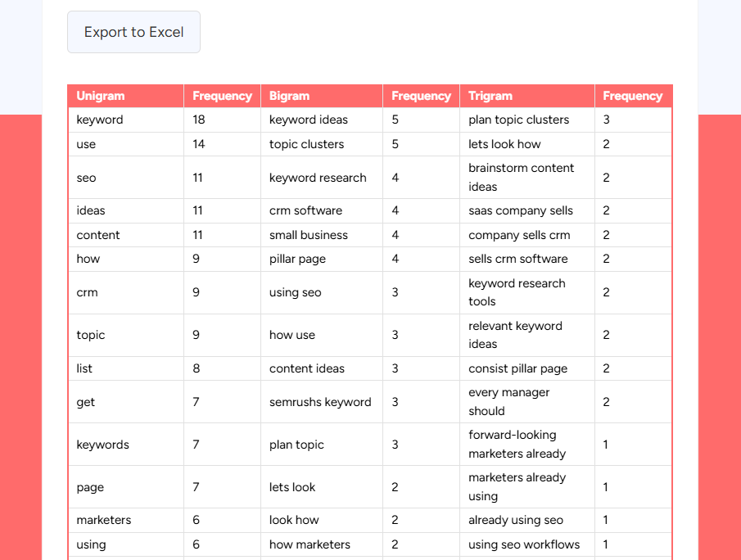The width and height of the screenshot is (741, 560).
Task: Click the Frequency header next to Trigram
Action: (633, 96)
